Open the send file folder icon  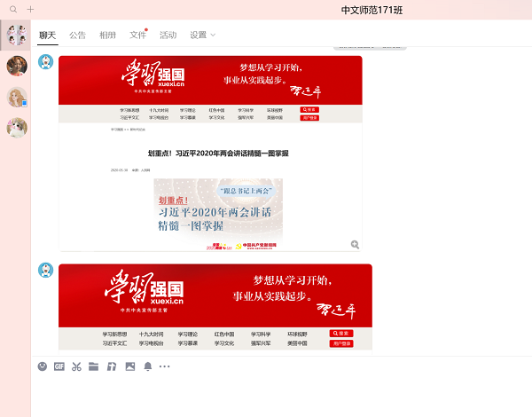(x=94, y=366)
